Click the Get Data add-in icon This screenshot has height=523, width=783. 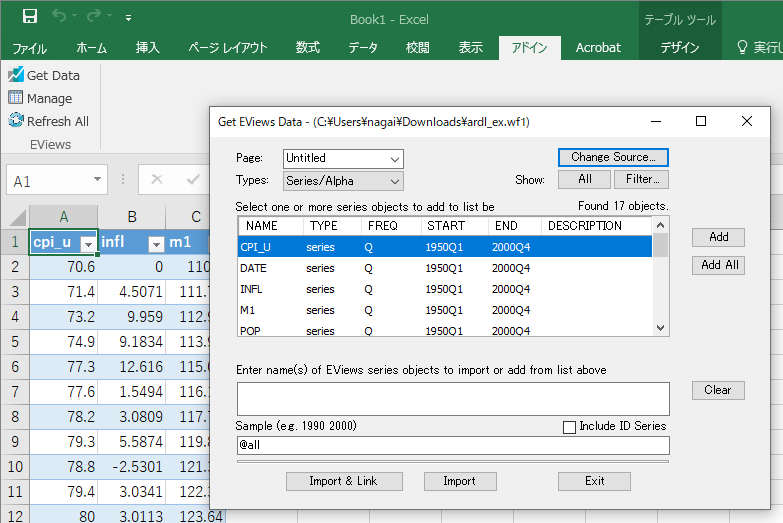coord(15,74)
